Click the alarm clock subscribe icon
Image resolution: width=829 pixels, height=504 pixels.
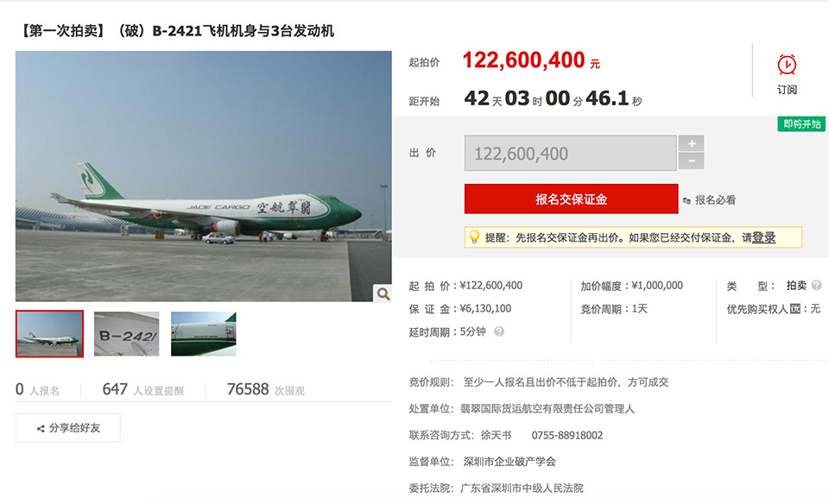[x=787, y=65]
